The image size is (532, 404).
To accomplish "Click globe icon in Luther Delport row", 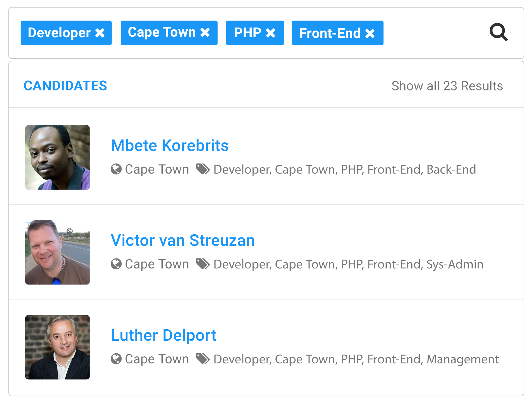I will [116, 359].
